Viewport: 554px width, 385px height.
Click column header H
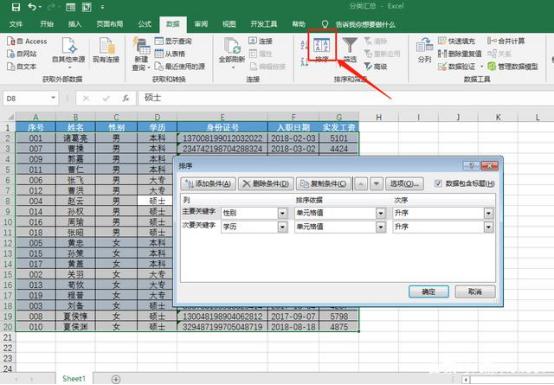tap(379, 117)
